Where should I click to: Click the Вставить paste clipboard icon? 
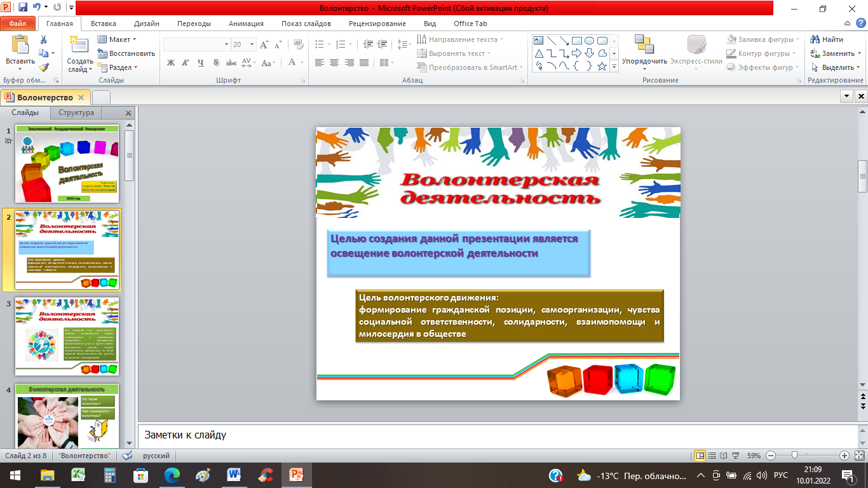click(x=20, y=44)
